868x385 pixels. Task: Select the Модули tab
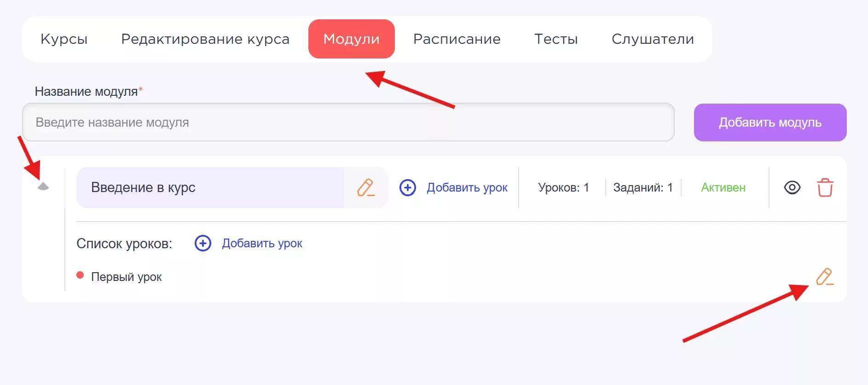(x=351, y=39)
